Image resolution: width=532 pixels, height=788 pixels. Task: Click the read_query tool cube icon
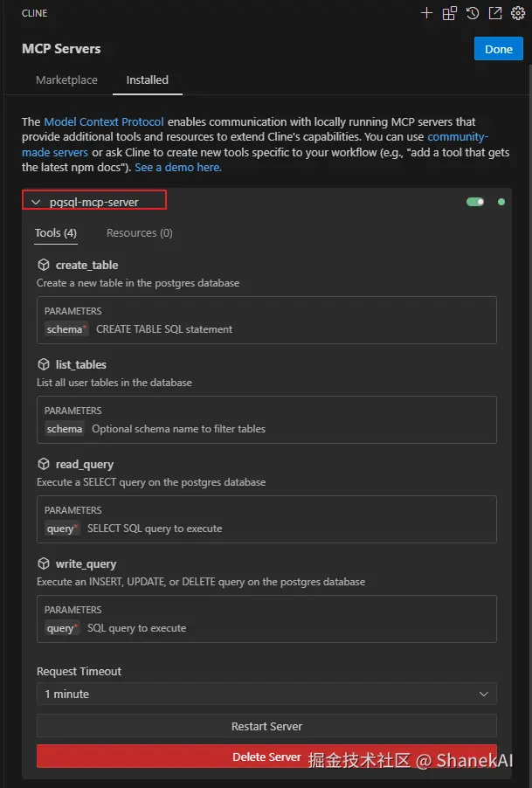click(x=44, y=464)
